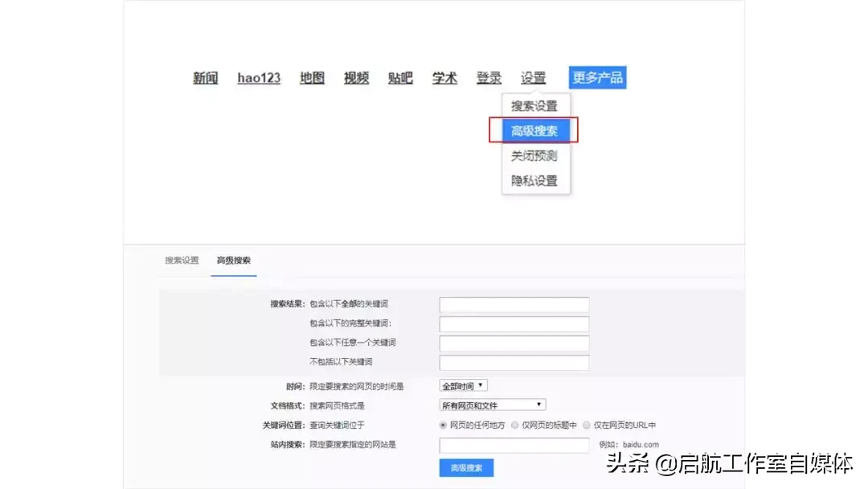Open the 全部时间 time range dropdown
868x489 pixels.
pyautogui.click(x=463, y=385)
